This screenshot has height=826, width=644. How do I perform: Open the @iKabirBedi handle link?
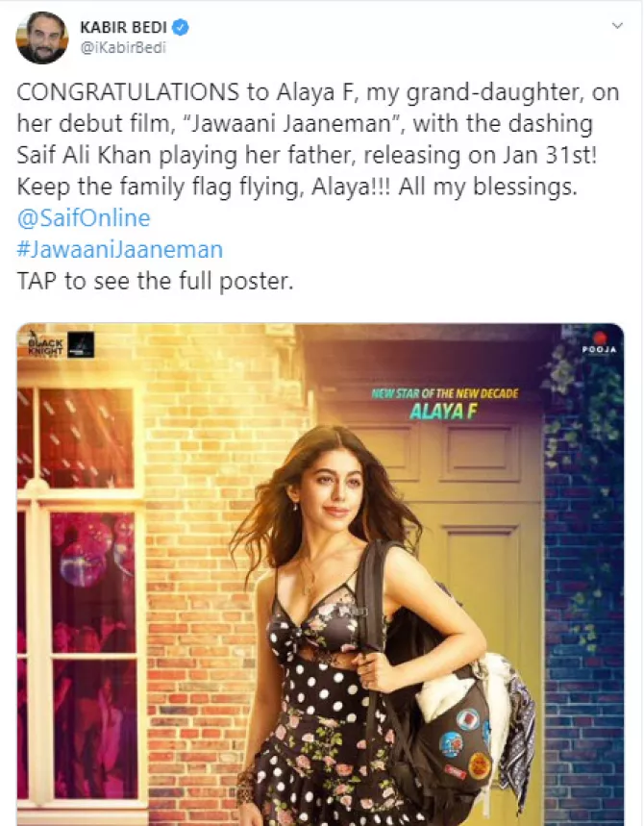[123, 47]
